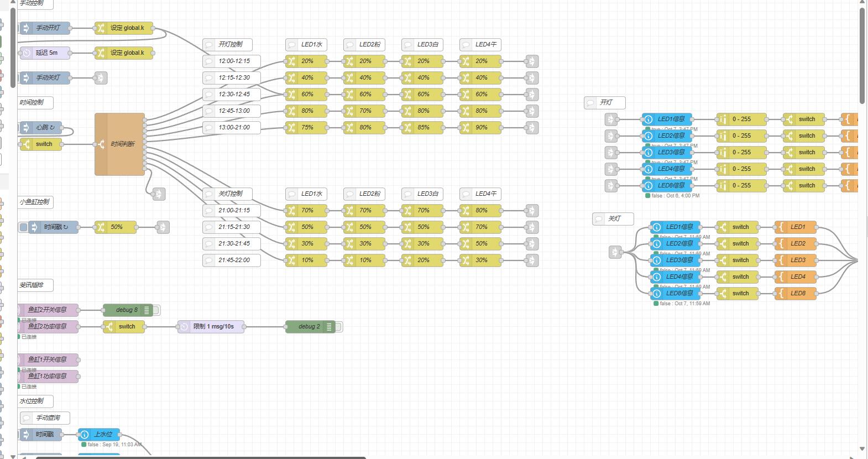Viewport: 868px width, 459px height.
Task: Select the link-out node after 手动关灯
Action: (101, 78)
